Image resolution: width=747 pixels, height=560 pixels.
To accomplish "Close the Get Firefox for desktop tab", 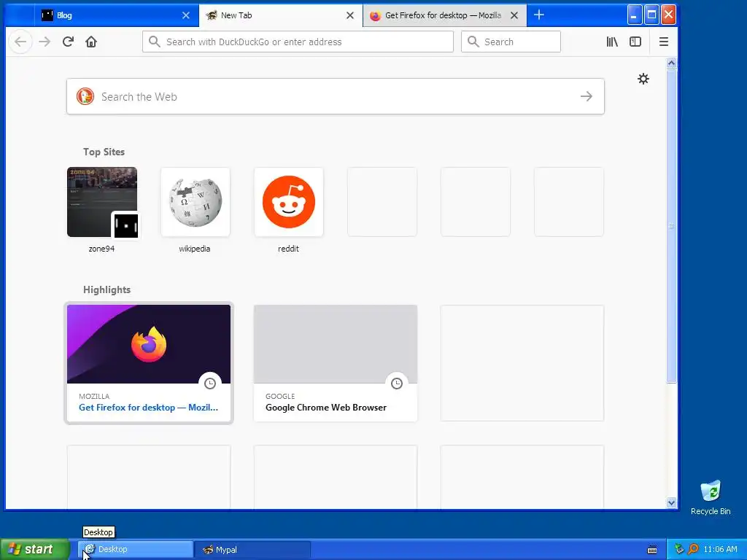I will click(514, 15).
